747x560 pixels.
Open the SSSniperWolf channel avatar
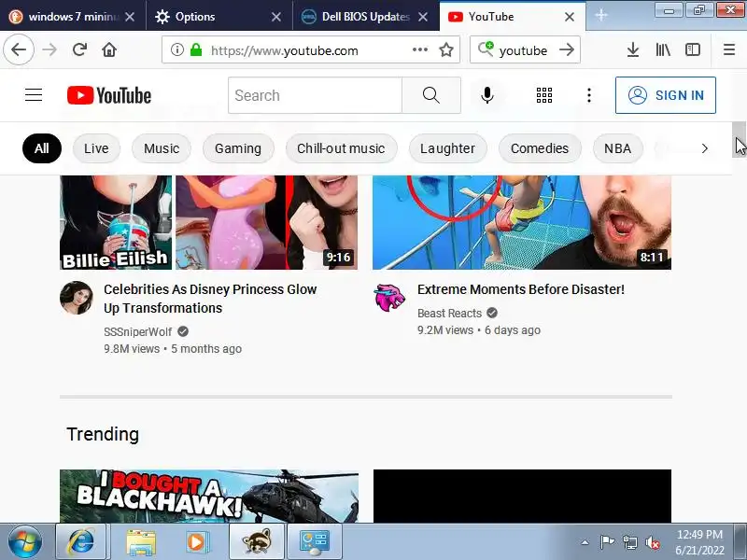pyautogui.click(x=77, y=298)
